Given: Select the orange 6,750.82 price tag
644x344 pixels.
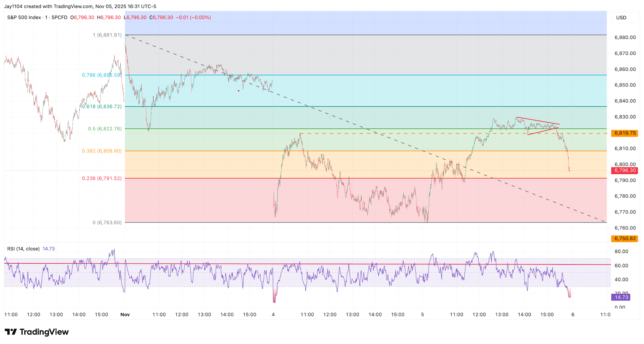Looking at the screenshot, I should (625, 239).
